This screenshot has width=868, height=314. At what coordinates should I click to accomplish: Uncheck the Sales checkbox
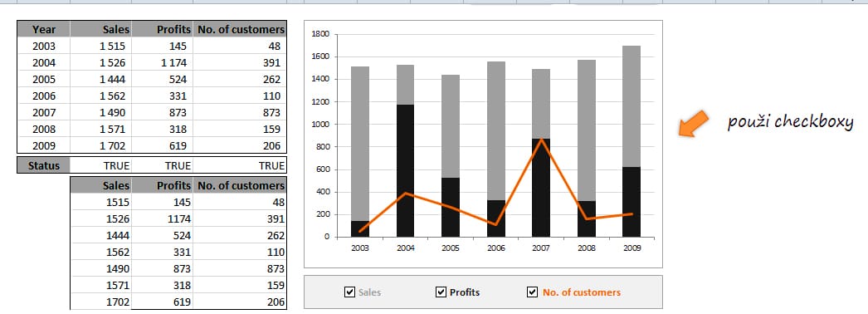349,292
